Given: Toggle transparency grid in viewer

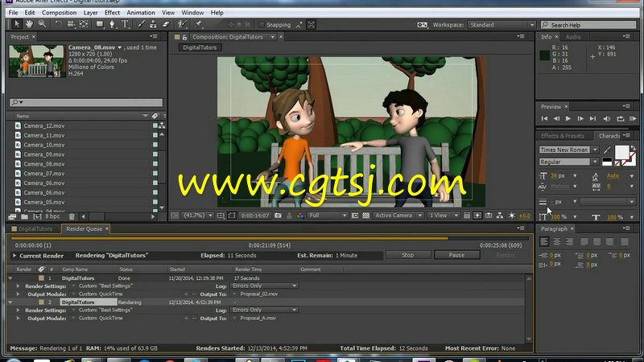Looking at the screenshot, I should [x=366, y=216].
